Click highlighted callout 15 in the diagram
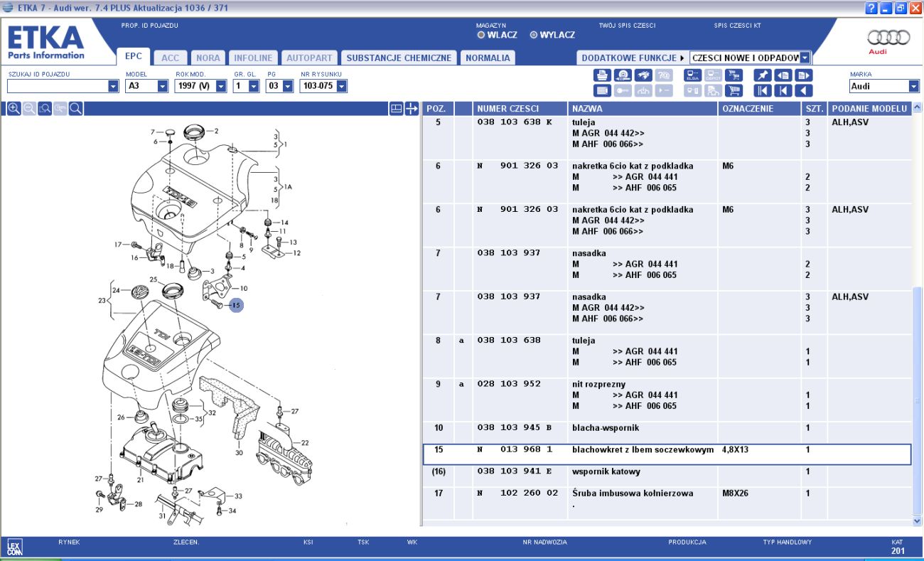 coord(236,305)
